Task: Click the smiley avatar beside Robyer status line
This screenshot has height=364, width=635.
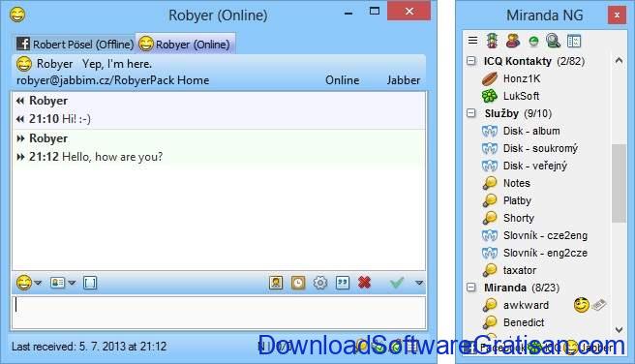Action: click(x=24, y=64)
